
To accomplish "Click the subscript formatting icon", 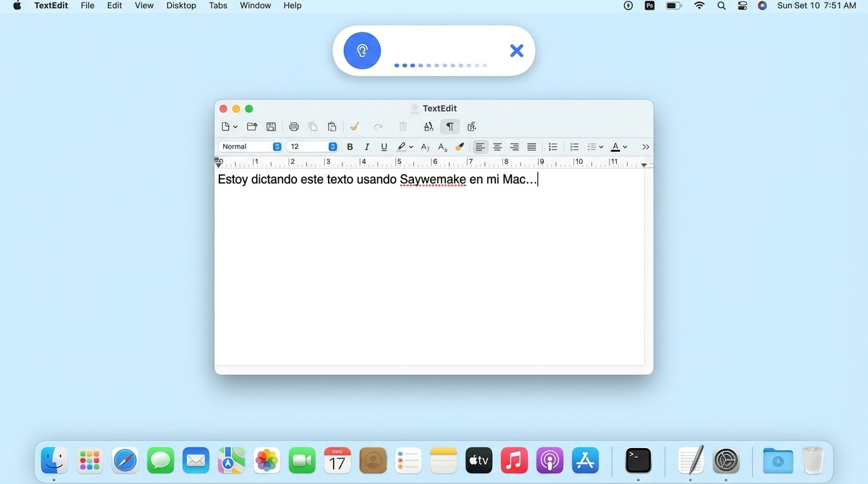I will pos(442,147).
